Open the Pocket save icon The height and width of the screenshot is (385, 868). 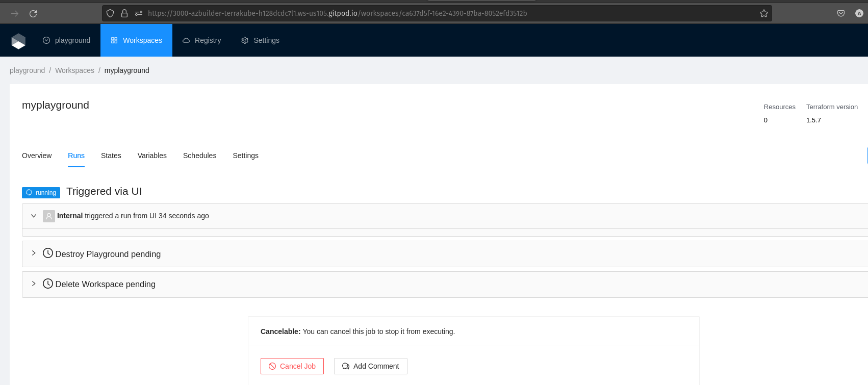pos(841,14)
